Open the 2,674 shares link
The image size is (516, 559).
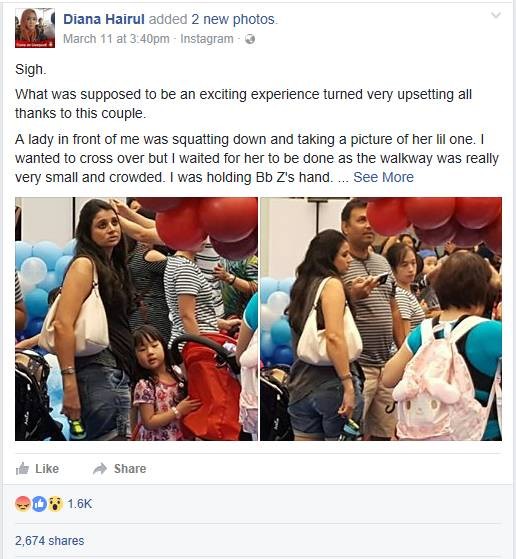50,541
